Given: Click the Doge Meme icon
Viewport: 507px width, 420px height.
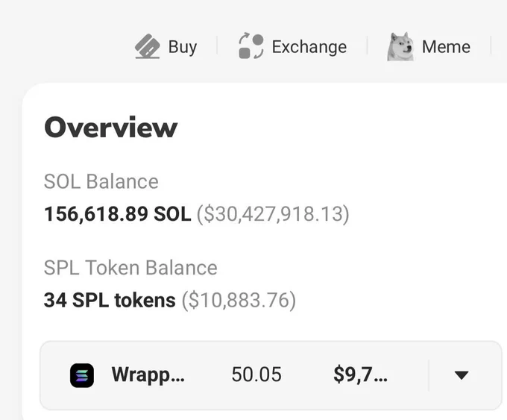Looking at the screenshot, I should coord(400,46).
